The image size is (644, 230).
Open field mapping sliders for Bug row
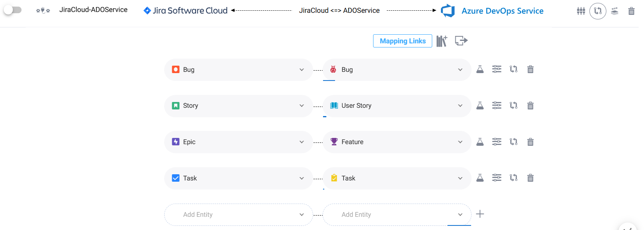coord(497,69)
